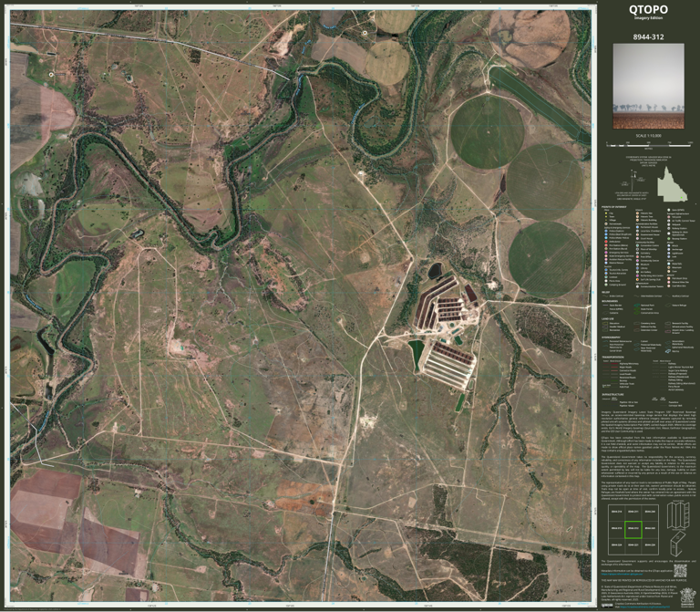Viewport: 700px width, 612px height.
Task: Select the Homestead legend icon
Action: [606, 223]
